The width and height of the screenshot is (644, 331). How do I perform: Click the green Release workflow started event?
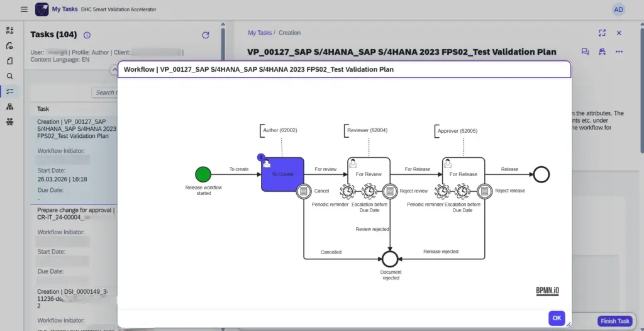click(203, 174)
